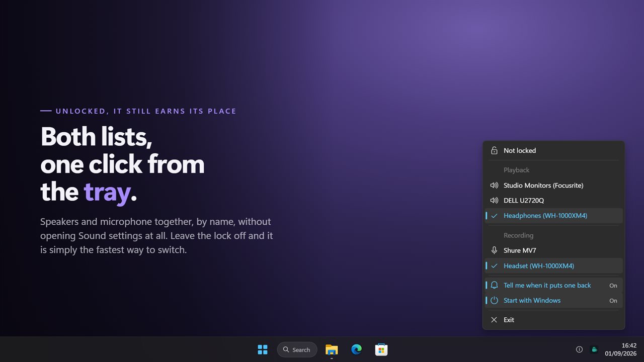Select the Shure MV7 microphone

[x=553, y=250]
